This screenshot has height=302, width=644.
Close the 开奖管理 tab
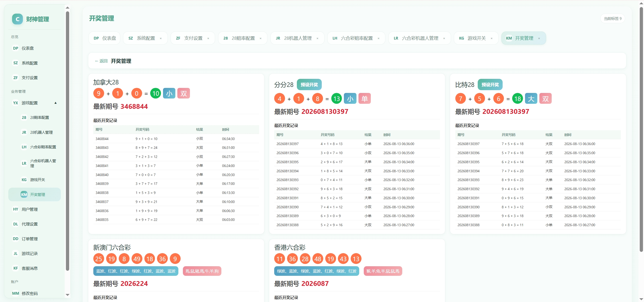[x=539, y=38]
